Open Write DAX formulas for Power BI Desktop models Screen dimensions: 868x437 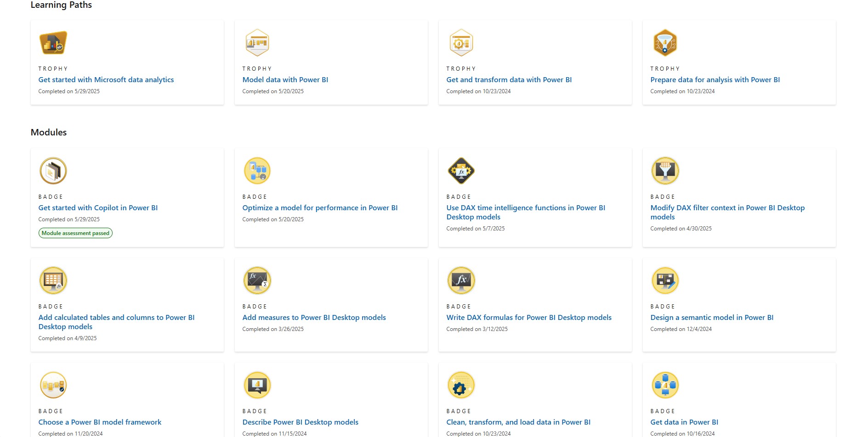point(528,318)
